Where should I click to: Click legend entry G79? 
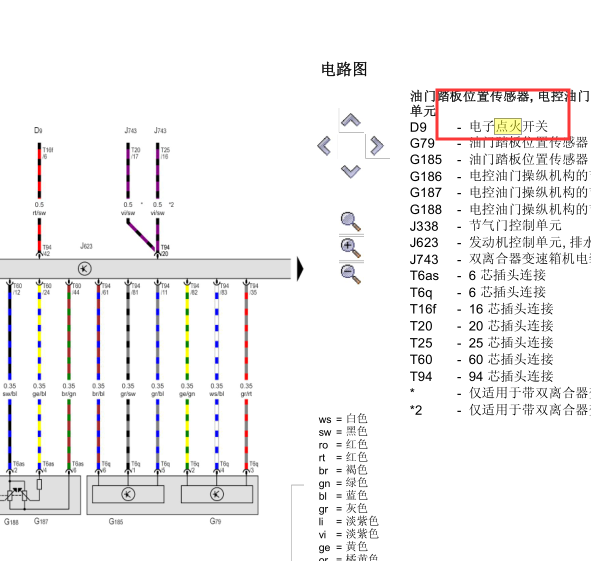tap(500, 143)
